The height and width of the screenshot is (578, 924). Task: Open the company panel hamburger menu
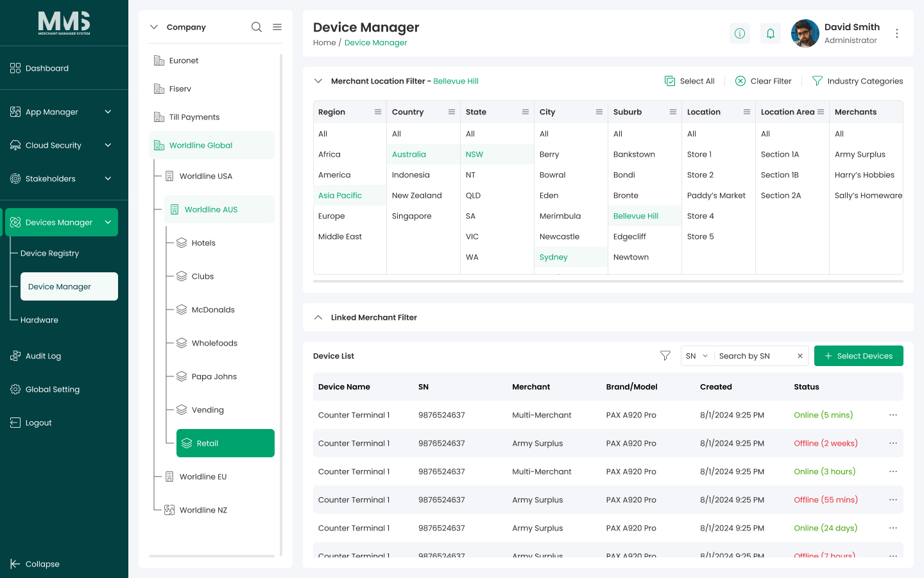pyautogui.click(x=277, y=27)
